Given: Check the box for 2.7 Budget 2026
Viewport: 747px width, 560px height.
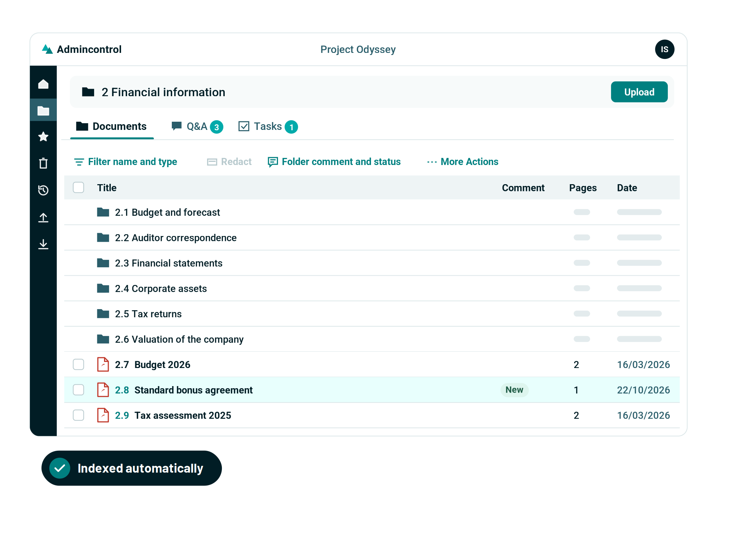Looking at the screenshot, I should click(78, 364).
